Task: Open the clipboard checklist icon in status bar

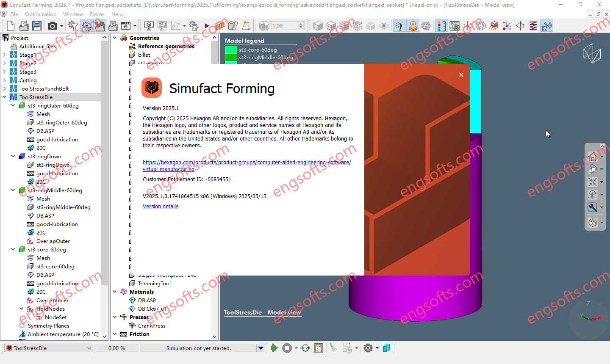Action: coord(319,348)
